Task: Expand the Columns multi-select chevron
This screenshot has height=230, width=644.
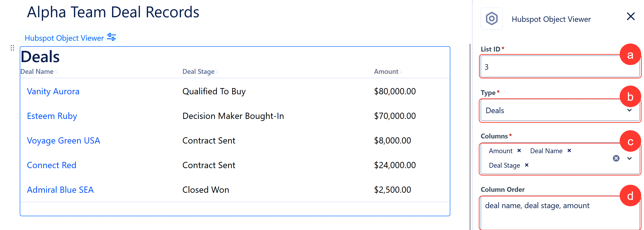Action: [x=630, y=158]
